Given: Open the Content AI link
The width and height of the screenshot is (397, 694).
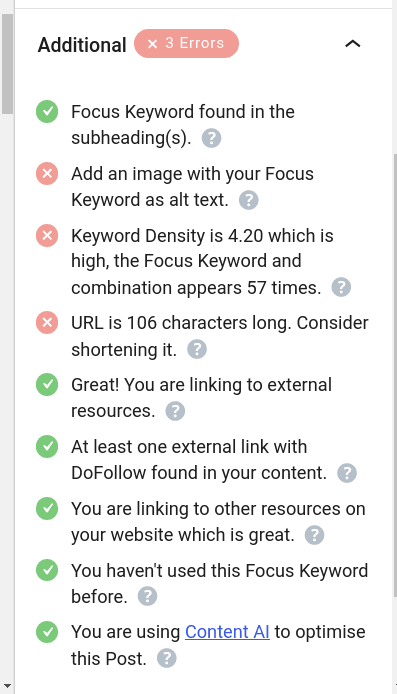Looking at the screenshot, I should point(227,632).
